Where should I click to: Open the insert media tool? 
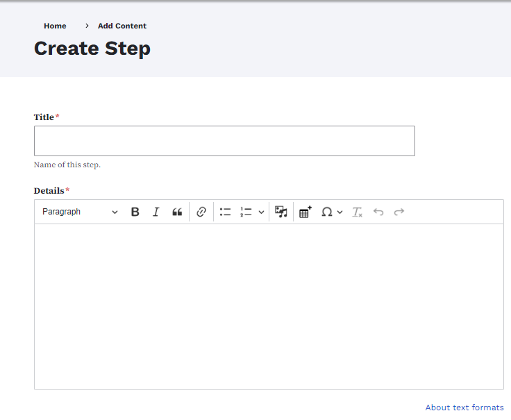[281, 212]
